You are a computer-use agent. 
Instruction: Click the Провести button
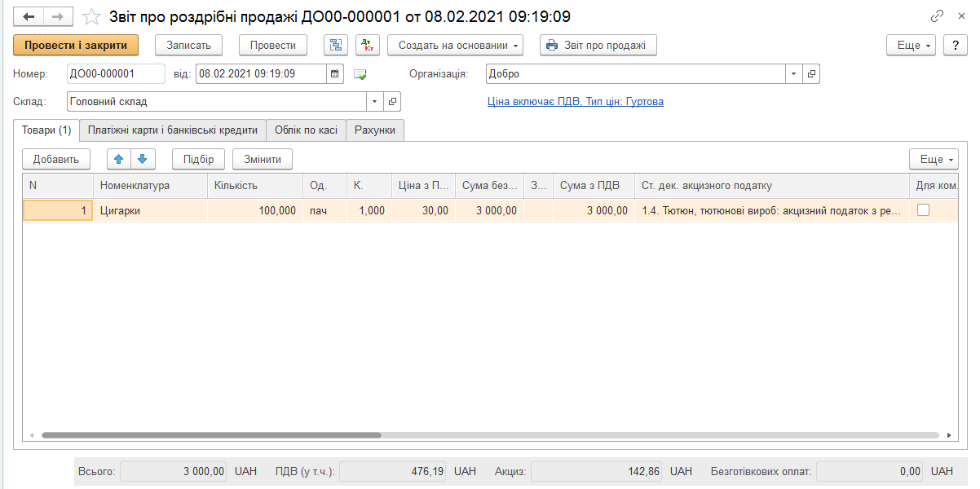(273, 46)
